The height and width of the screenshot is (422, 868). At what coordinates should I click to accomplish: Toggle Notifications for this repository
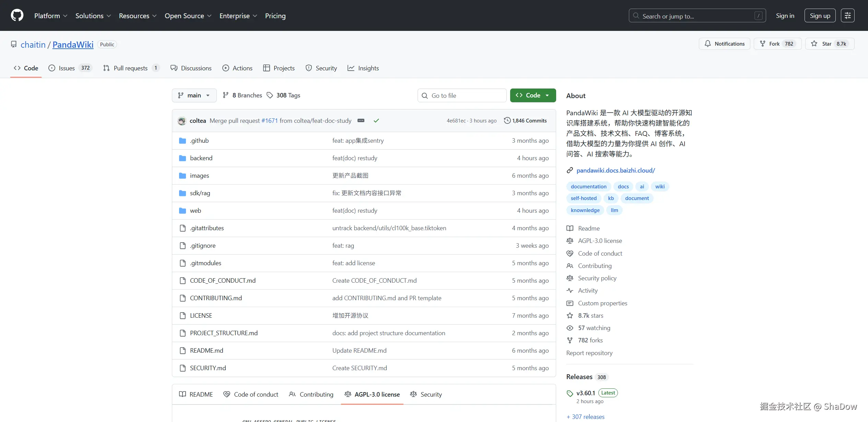(724, 44)
